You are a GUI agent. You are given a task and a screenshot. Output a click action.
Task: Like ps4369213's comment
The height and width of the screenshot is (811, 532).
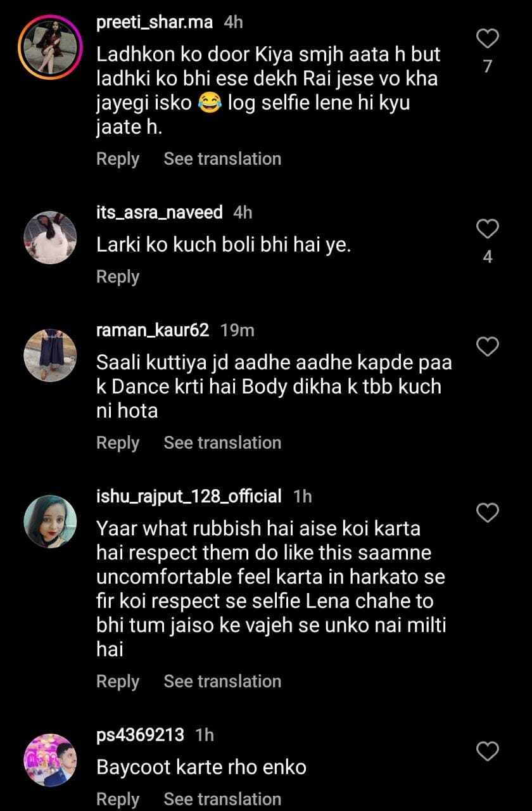[487, 751]
